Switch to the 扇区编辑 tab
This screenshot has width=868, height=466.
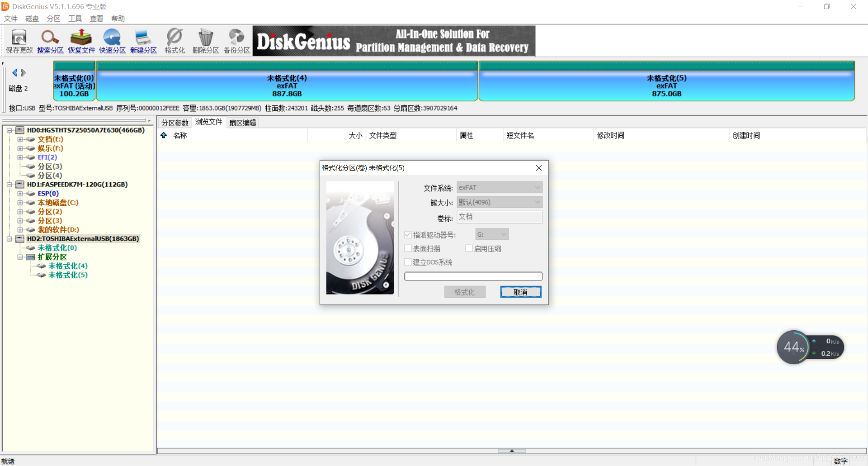(x=243, y=123)
